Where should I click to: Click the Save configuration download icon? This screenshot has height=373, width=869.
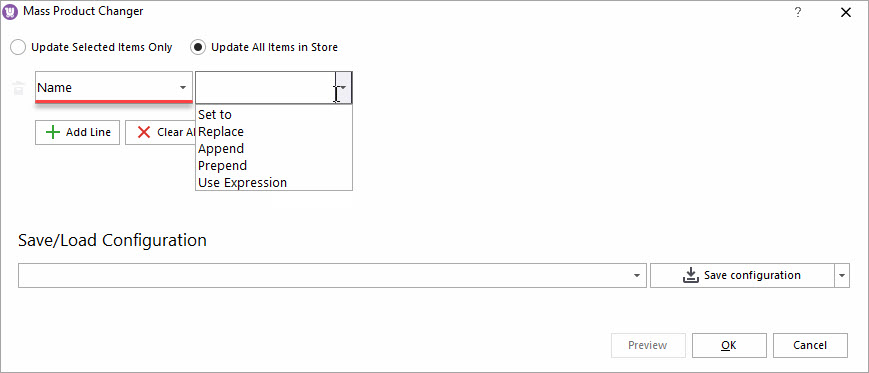click(690, 275)
